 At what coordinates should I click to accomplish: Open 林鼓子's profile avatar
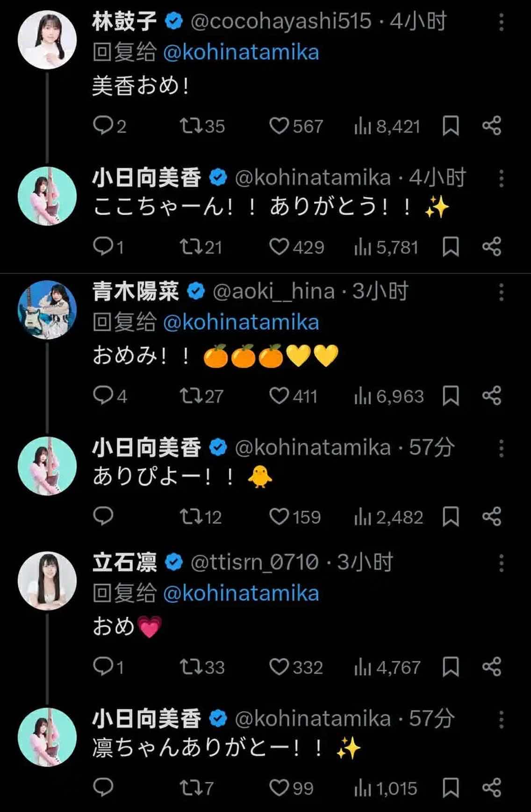point(47,40)
